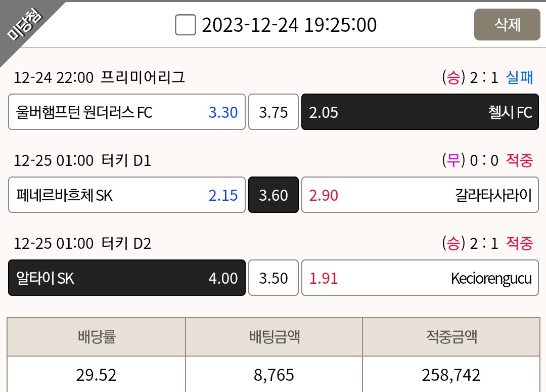Click the 삭제 delete button
The width and height of the screenshot is (546, 392).
pos(507,25)
